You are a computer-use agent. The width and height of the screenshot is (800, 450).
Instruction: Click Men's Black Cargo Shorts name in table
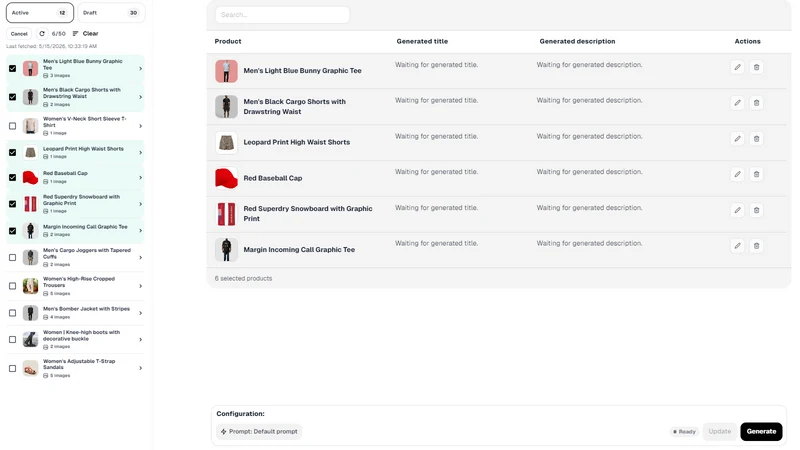(x=294, y=107)
